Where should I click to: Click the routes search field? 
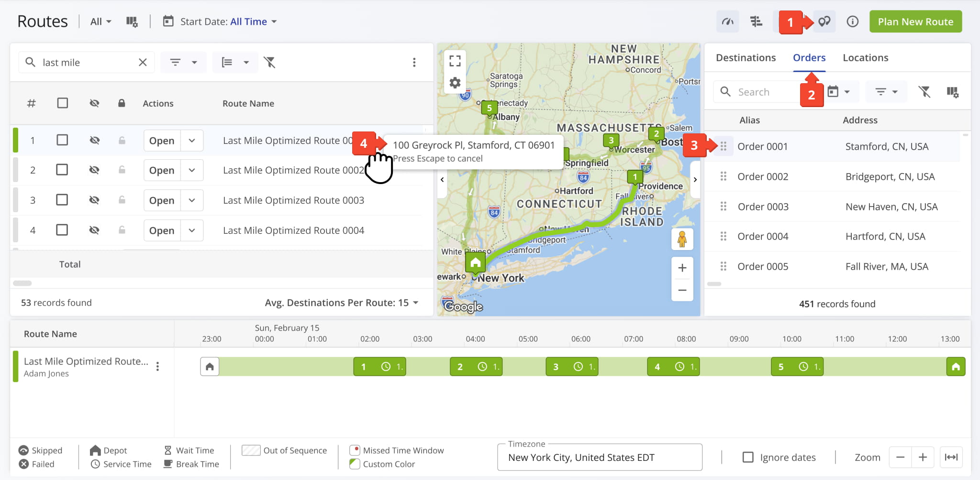86,62
